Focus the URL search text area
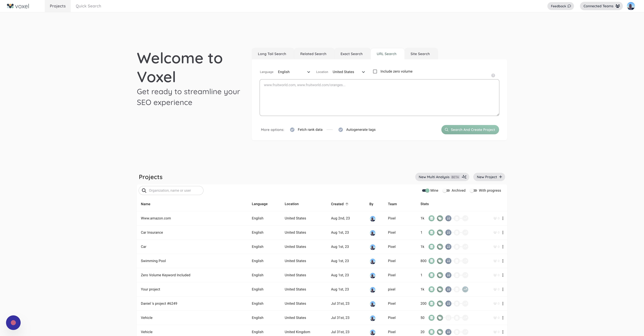 (x=379, y=97)
